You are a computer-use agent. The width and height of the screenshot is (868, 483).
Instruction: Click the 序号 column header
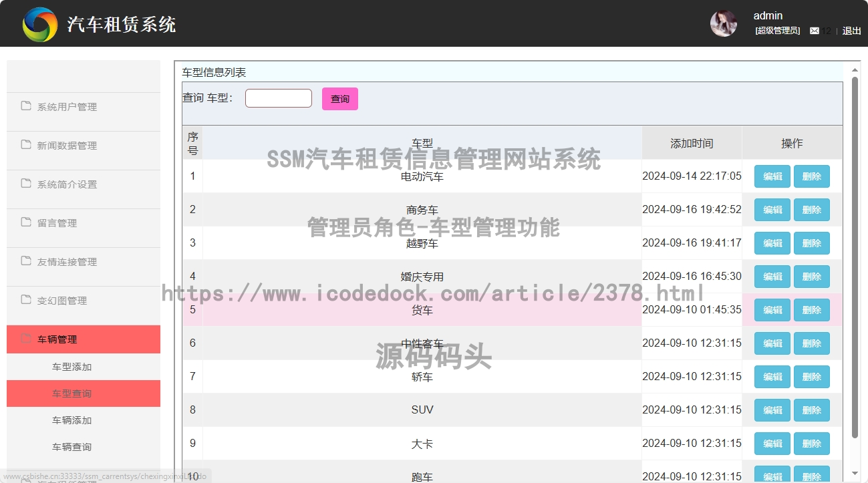(192, 143)
